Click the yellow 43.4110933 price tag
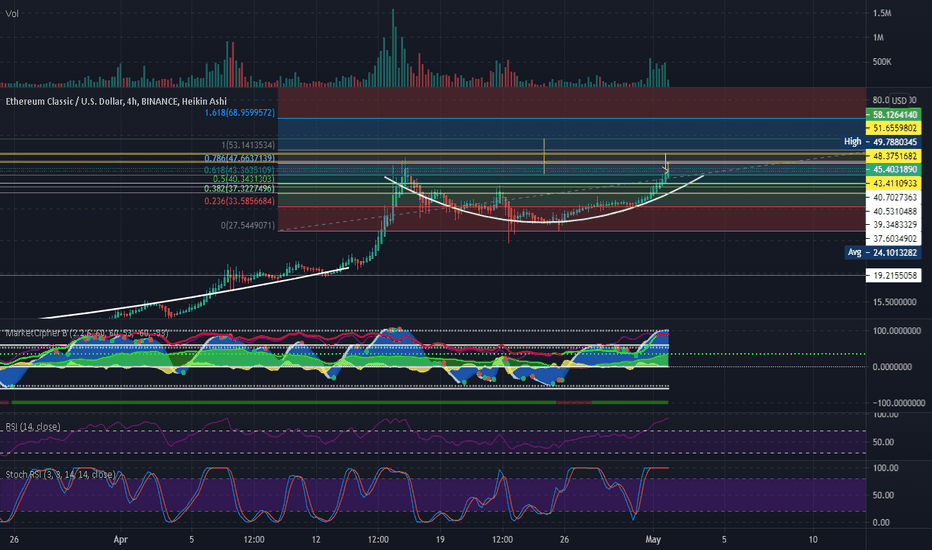Image resolution: width=932 pixels, height=550 pixels. click(893, 183)
